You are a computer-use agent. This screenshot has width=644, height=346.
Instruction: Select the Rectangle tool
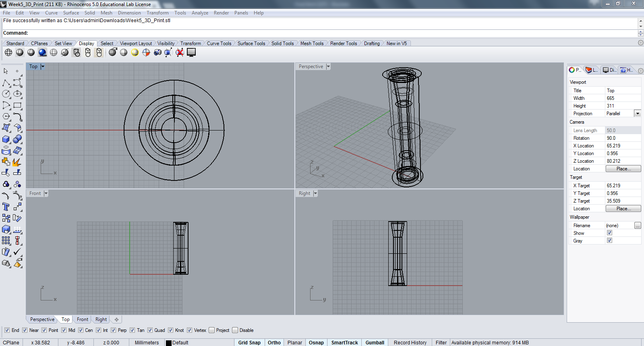[17, 106]
